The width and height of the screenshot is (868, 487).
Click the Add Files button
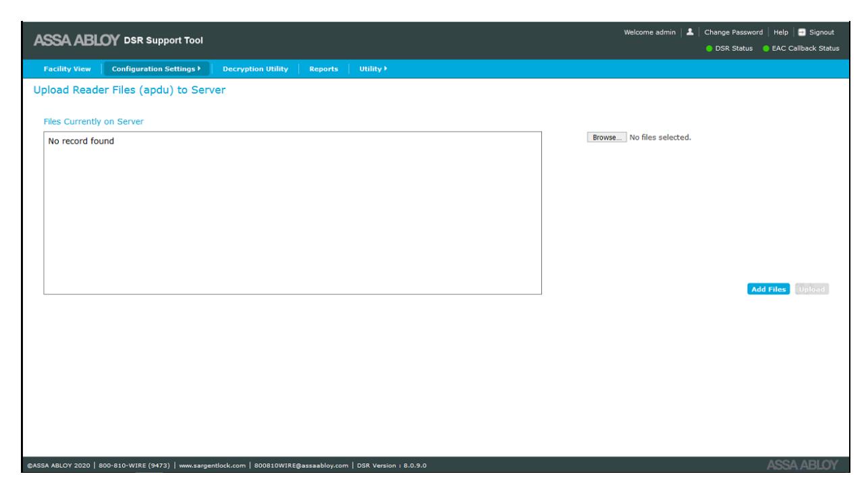point(768,289)
